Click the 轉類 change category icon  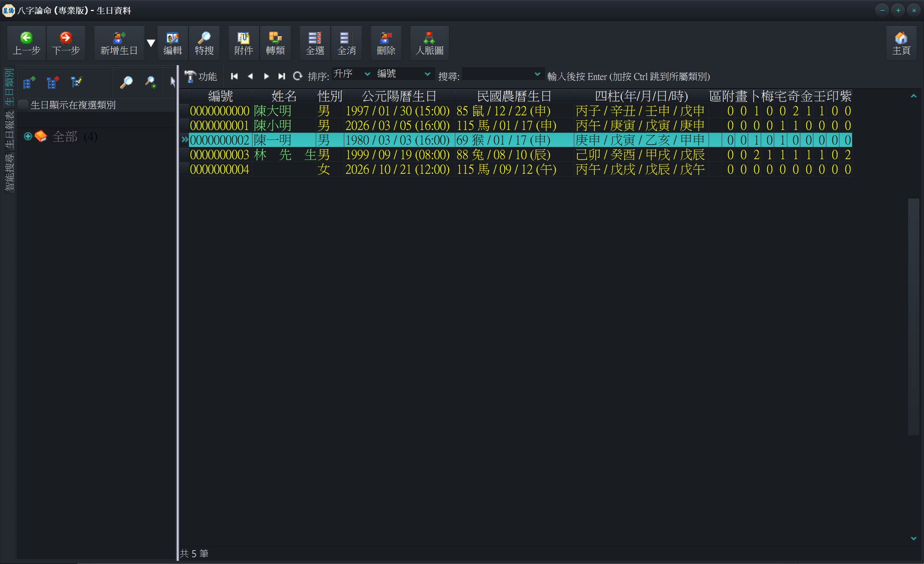tap(275, 43)
